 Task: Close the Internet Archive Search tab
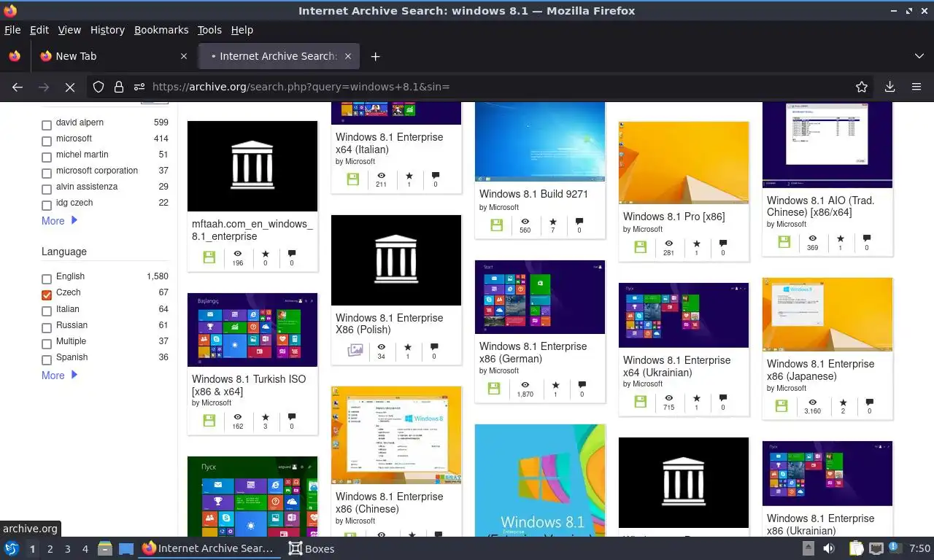point(348,56)
